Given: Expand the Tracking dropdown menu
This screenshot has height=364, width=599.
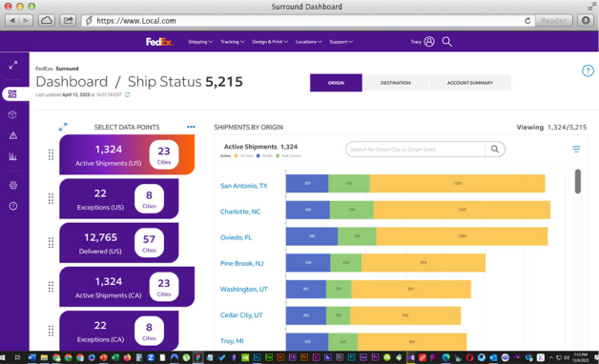Looking at the screenshot, I should point(233,42).
